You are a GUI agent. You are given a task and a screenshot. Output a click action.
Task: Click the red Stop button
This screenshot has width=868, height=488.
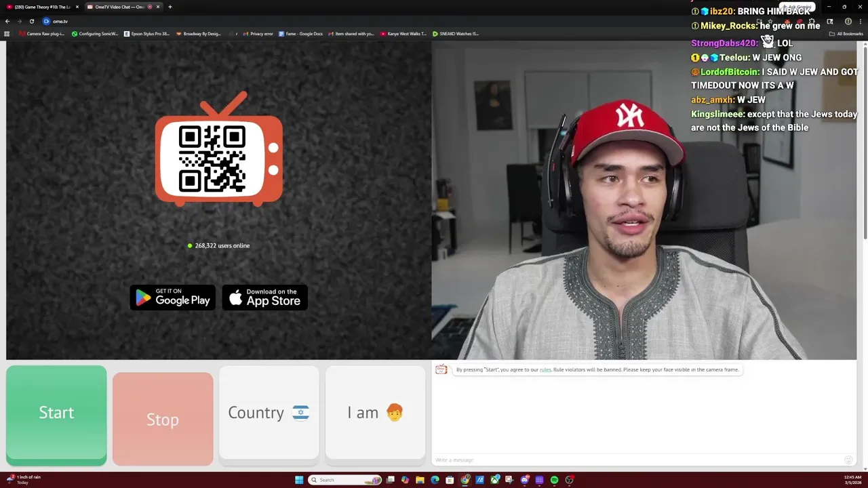pos(163,419)
